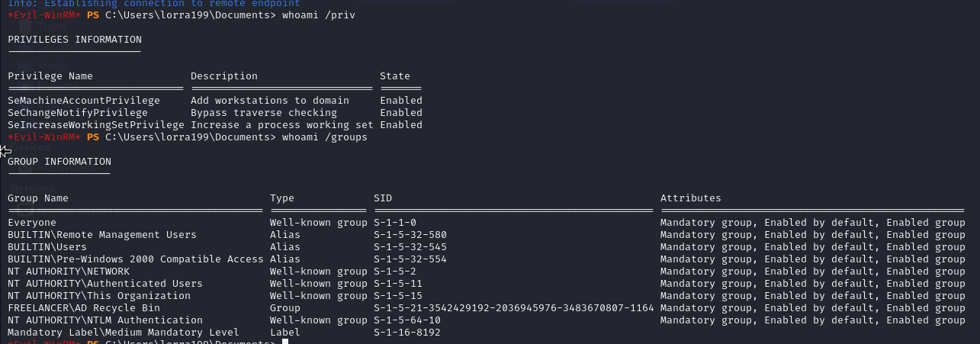980x344 pixels.
Task: Select the SeChangeNotifyPrivilege entry
Action: (78, 113)
